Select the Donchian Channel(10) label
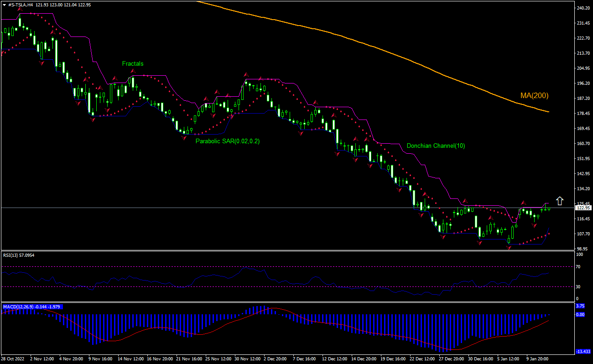Image resolution: width=593 pixels, height=364 pixels. tap(436, 146)
